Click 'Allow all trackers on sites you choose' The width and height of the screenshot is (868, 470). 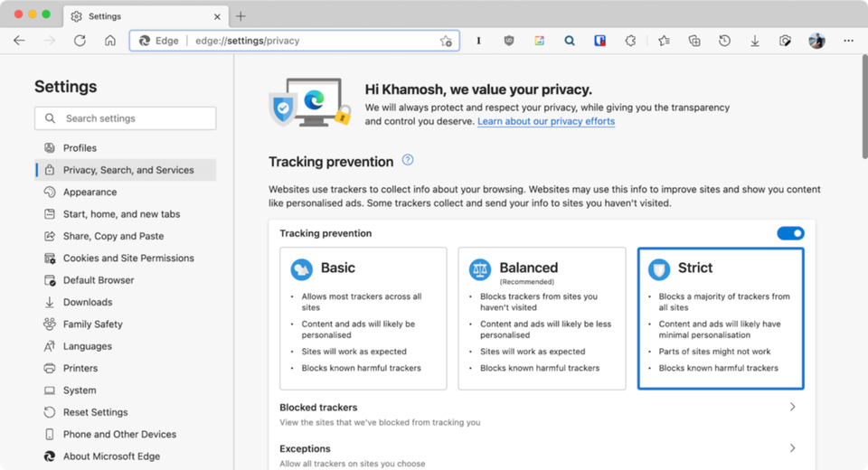(x=353, y=464)
